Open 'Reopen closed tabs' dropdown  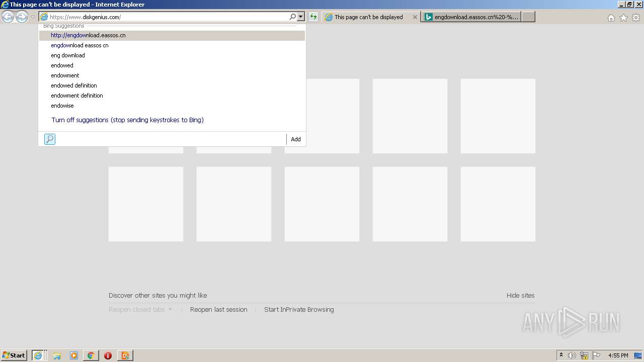140,310
